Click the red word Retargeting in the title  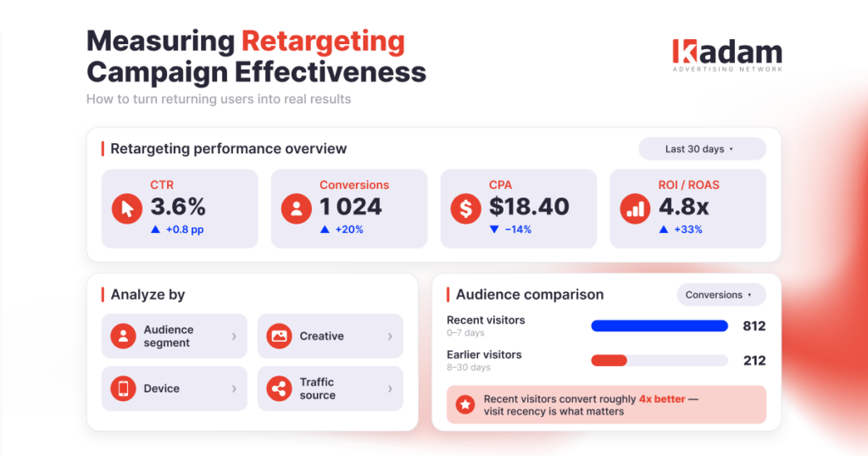tap(323, 42)
